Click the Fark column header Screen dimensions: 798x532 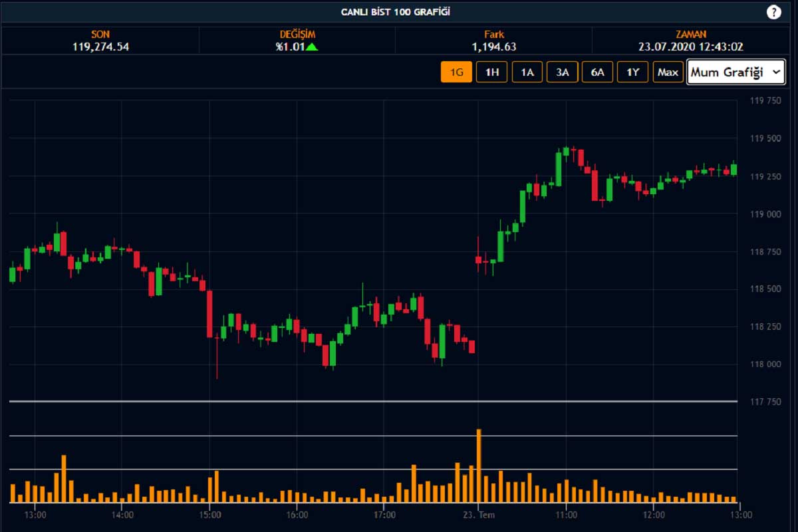point(494,34)
